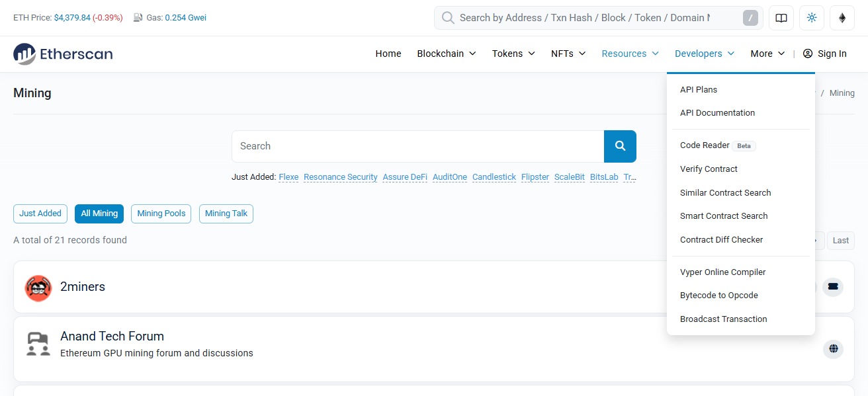Viewport: 868px width, 396px height.
Task: Open the BitsLab link
Action: click(x=604, y=177)
